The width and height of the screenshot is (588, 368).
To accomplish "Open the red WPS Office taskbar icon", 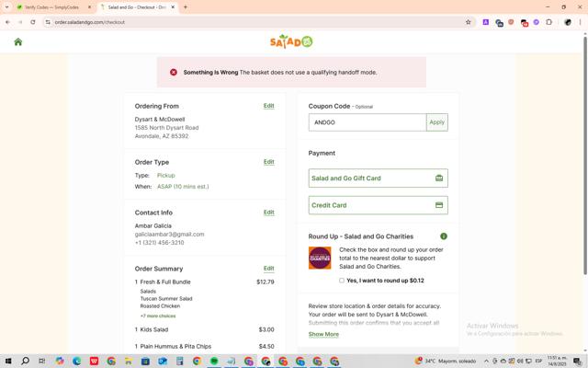I will (x=94, y=362).
